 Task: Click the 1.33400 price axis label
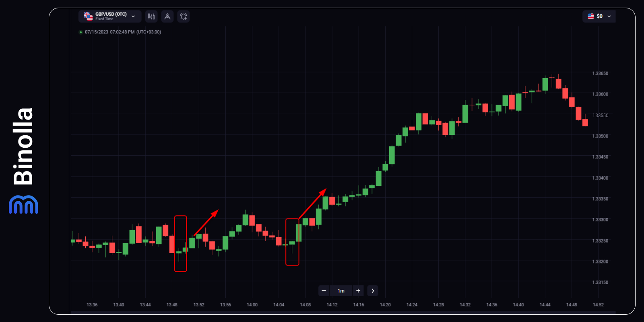pos(600,178)
